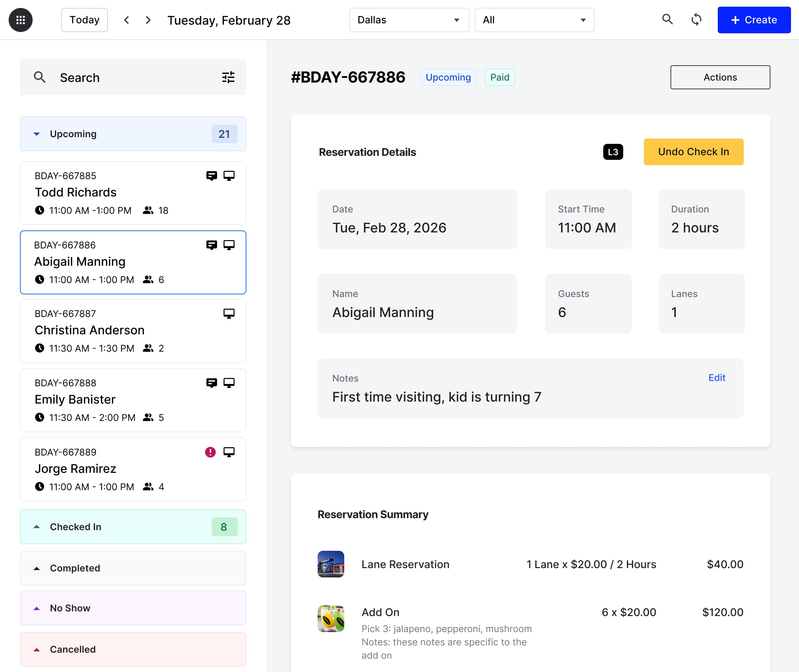This screenshot has height=672, width=799.
Task: Click the message icon on Emily Banister card
Action: click(212, 383)
